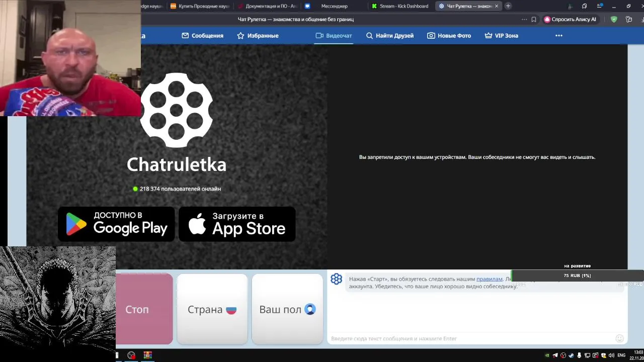Open the address bar three-dots menu
The width and height of the screenshot is (644, 362).
524,19
